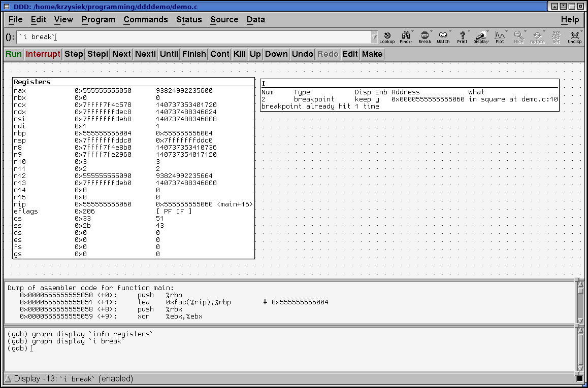
Task: Click 'Dump of assembler code for function main' line
Action: pos(91,288)
